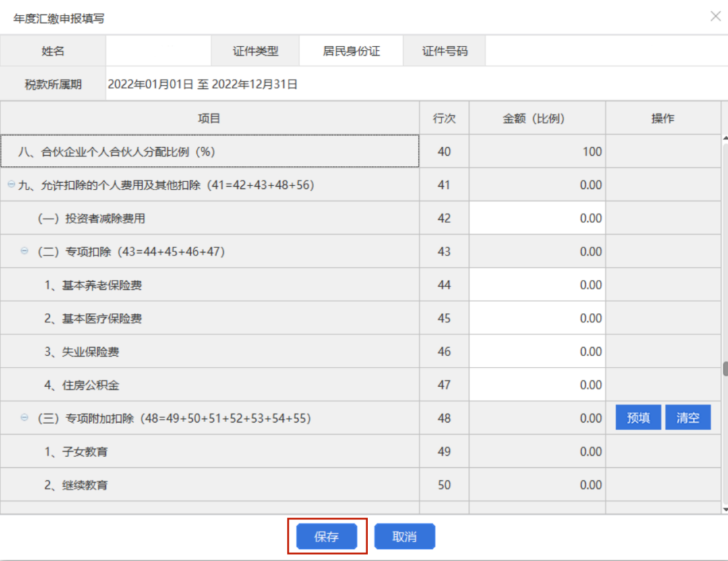Select the 合伙企业个人合伙人分配比例 row
This screenshot has width=728, height=561.
(x=209, y=152)
